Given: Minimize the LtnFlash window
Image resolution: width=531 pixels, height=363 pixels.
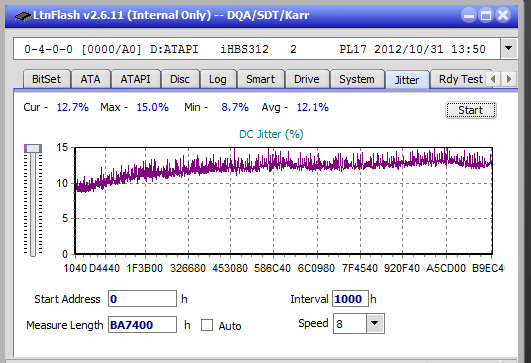Looking at the screenshot, I should click(x=469, y=16).
